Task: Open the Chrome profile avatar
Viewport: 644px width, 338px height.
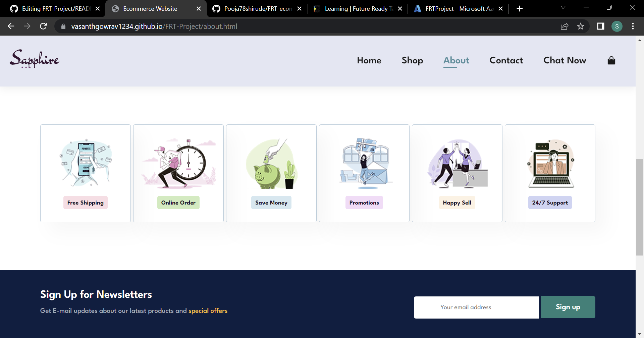Action: pos(617,26)
